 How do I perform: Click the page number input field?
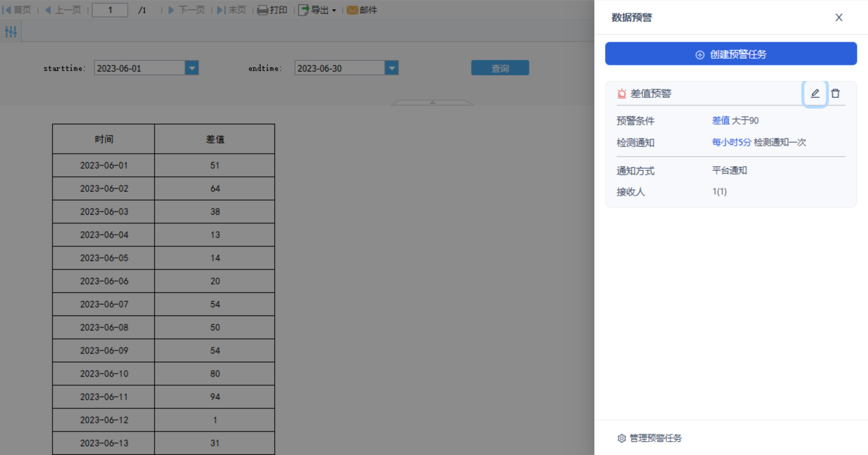pyautogui.click(x=110, y=10)
